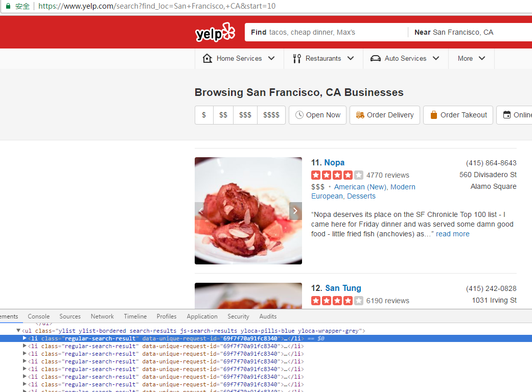The image size is (532, 392).
Task: Click the Home Services menu label
Action: 239,58
